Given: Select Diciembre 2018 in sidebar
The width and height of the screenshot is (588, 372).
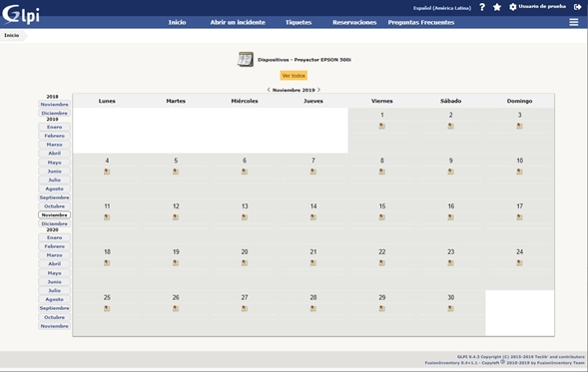Looking at the screenshot, I should tap(54, 113).
